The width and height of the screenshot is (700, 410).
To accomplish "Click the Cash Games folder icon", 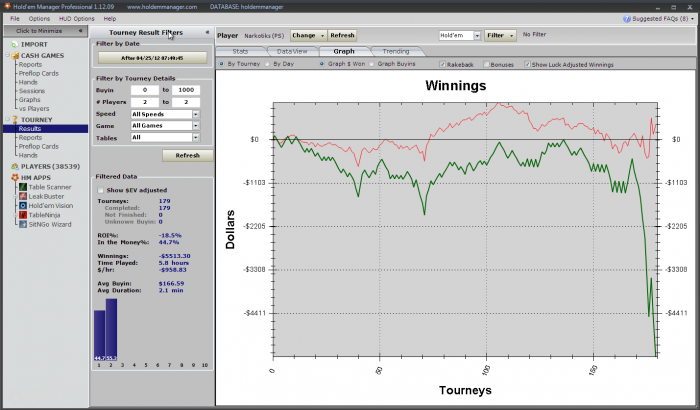I will point(15,56).
